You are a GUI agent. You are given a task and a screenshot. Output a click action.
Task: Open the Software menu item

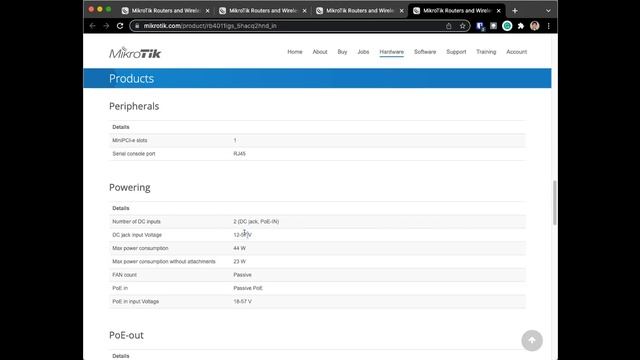point(425,52)
